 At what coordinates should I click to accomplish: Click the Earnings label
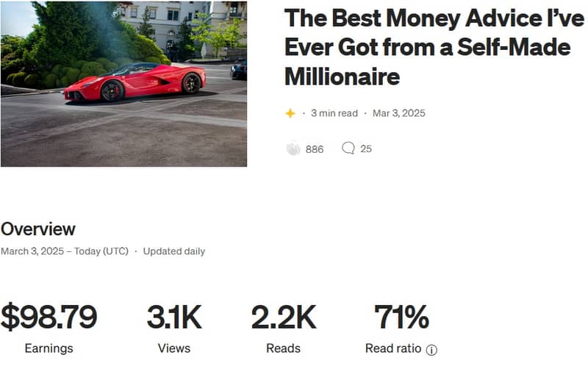(49, 348)
